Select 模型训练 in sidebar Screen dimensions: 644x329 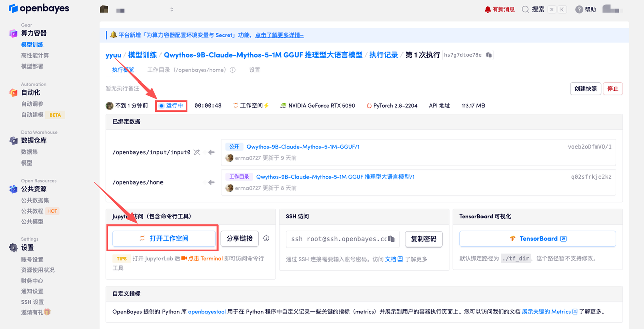32,45
